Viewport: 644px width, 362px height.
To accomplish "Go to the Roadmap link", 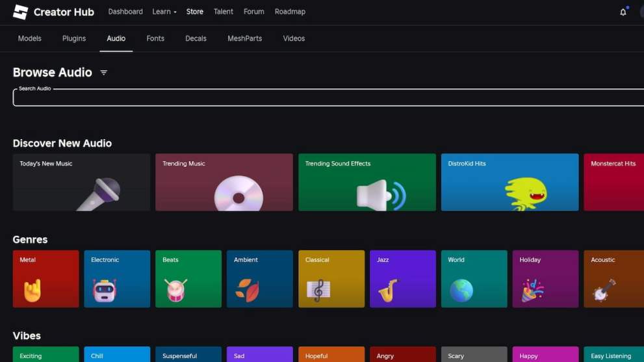I will [290, 12].
